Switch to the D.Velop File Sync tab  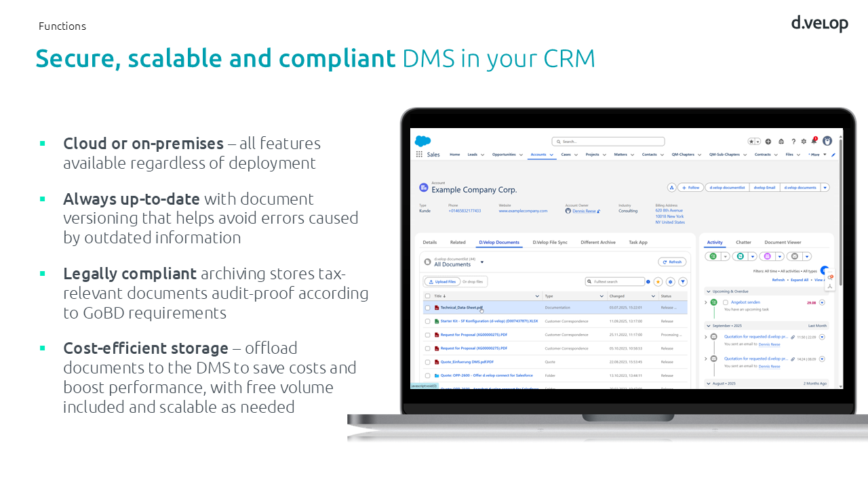[549, 242]
